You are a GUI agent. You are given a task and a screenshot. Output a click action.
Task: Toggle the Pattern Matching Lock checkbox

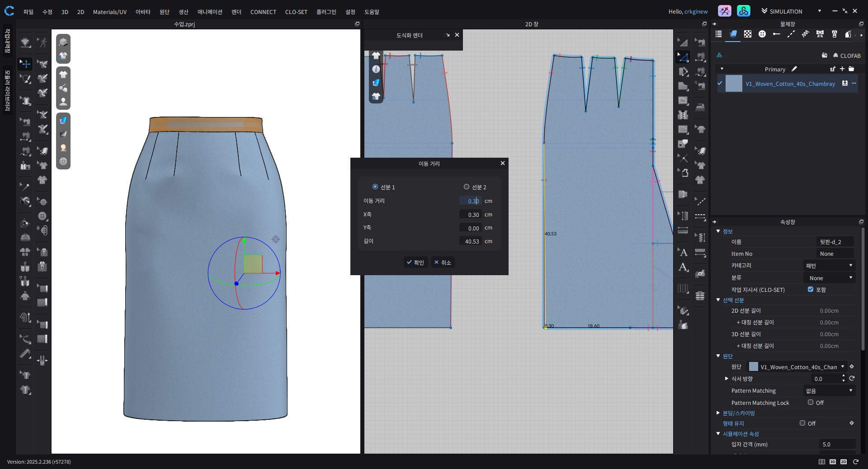(x=811, y=403)
